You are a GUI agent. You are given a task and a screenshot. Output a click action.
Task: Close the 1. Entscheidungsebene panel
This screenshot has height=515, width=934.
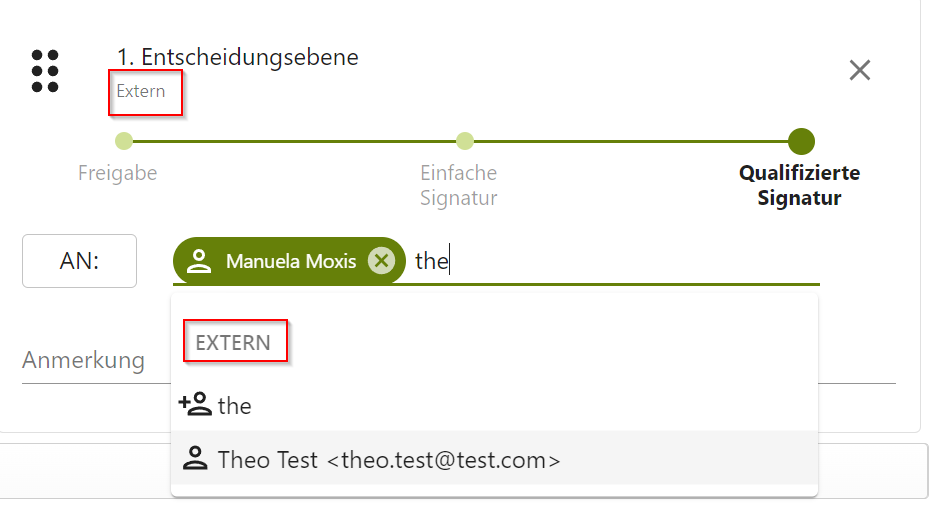point(859,70)
